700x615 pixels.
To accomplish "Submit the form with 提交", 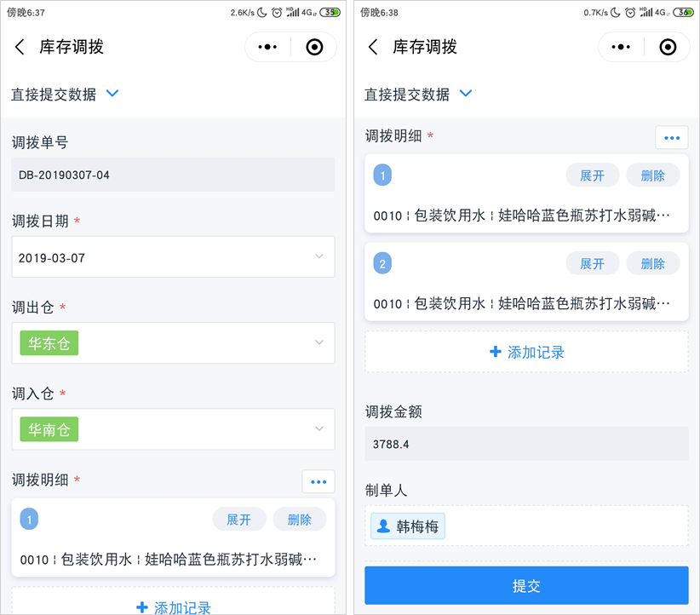I will [x=526, y=585].
